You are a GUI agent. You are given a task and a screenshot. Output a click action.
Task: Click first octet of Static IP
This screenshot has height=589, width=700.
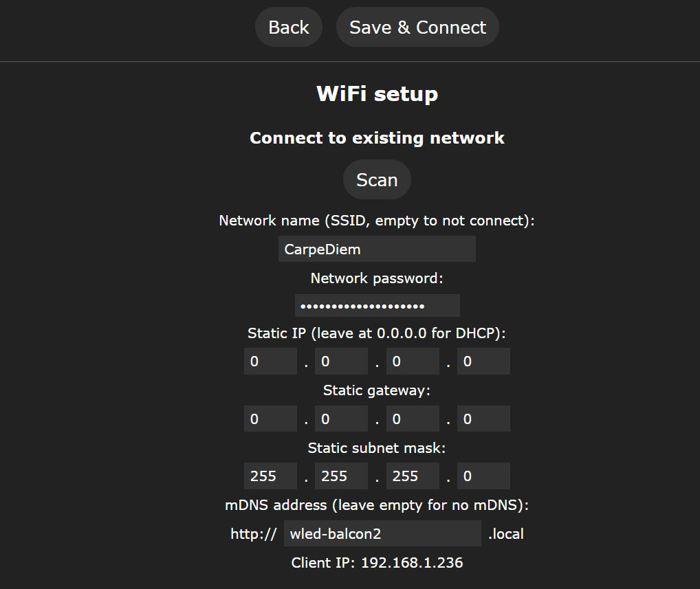270,362
